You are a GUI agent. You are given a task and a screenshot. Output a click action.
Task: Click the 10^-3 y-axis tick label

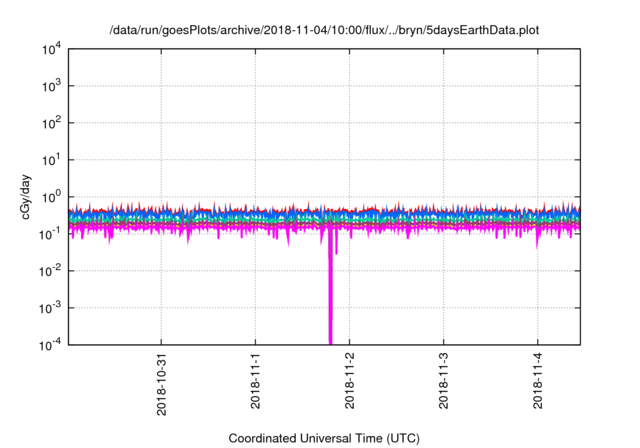point(50,308)
